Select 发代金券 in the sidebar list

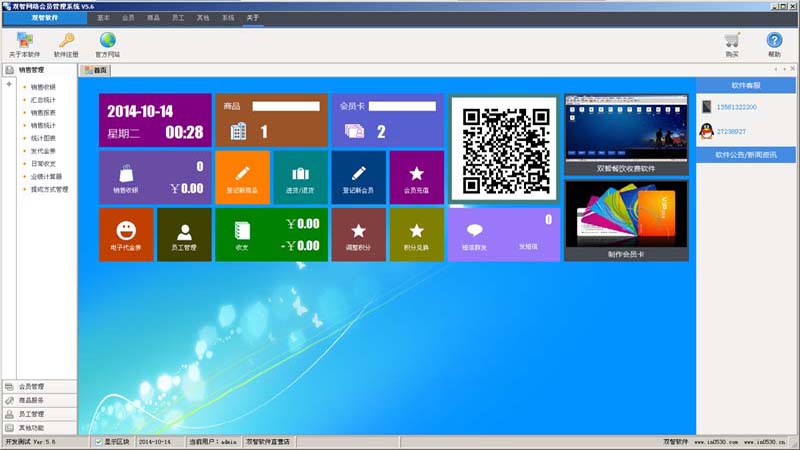pyautogui.click(x=43, y=151)
